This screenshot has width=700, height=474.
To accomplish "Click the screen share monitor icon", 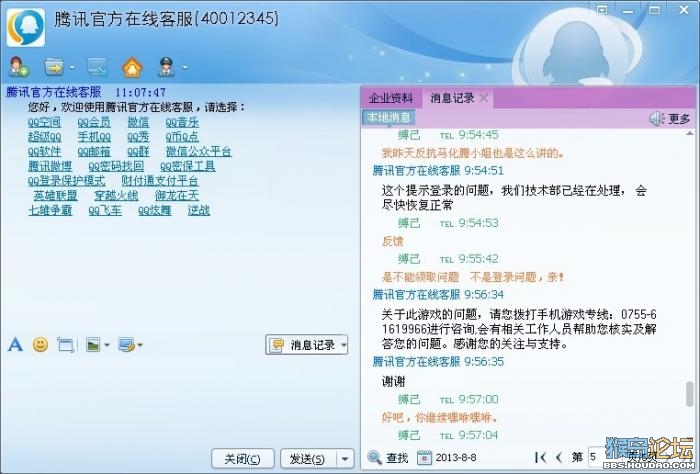I will (x=126, y=345).
